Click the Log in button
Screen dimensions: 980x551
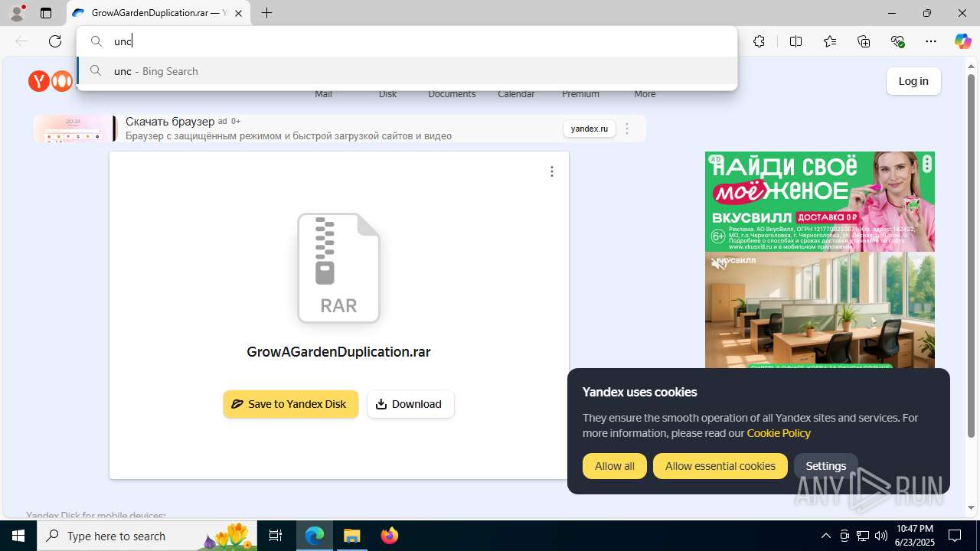pyautogui.click(x=913, y=81)
